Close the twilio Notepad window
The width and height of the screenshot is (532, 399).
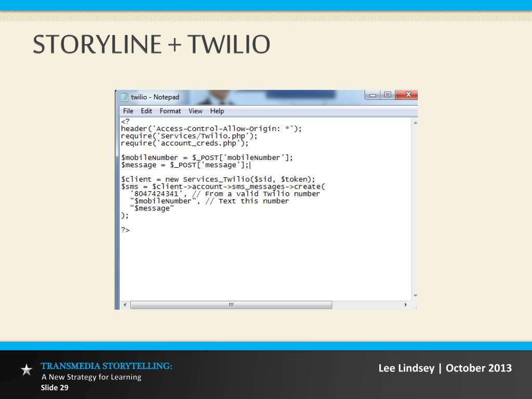(408, 95)
